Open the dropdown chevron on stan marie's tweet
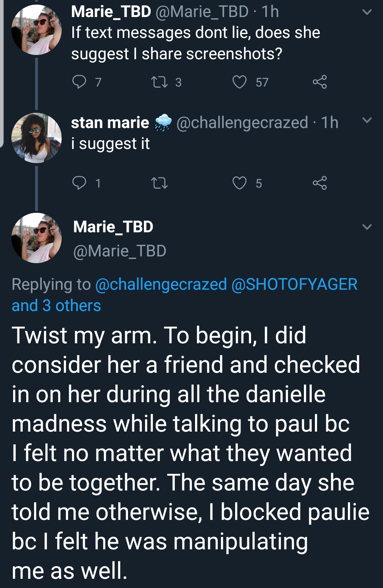 click(367, 120)
